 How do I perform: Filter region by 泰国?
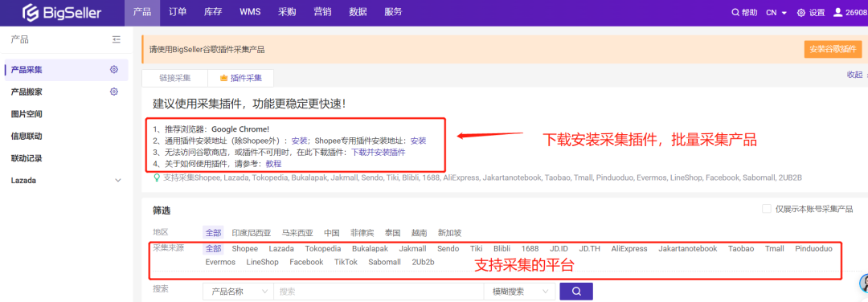[392, 233]
